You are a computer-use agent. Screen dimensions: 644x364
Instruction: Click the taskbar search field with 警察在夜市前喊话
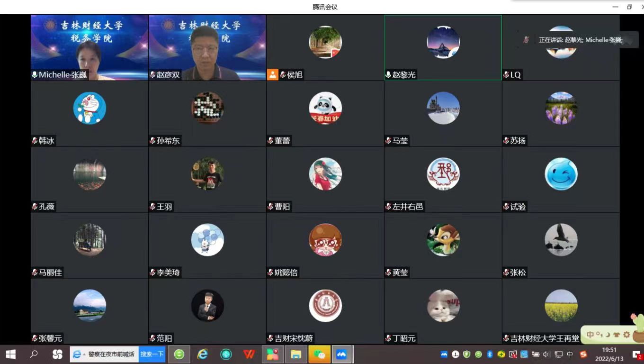point(112,355)
